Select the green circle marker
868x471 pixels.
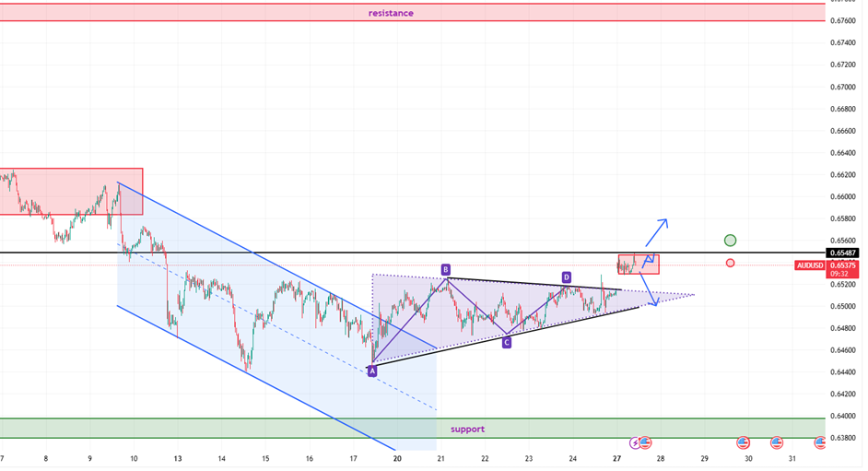pos(730,241)
